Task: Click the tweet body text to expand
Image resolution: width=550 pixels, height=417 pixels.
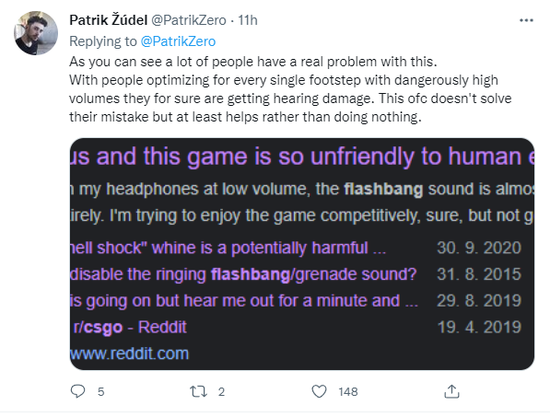Action: (x=290, y=89)
